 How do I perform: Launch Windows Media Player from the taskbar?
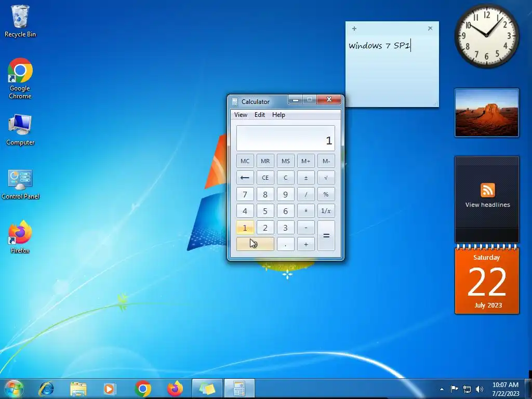click(110, 389)
